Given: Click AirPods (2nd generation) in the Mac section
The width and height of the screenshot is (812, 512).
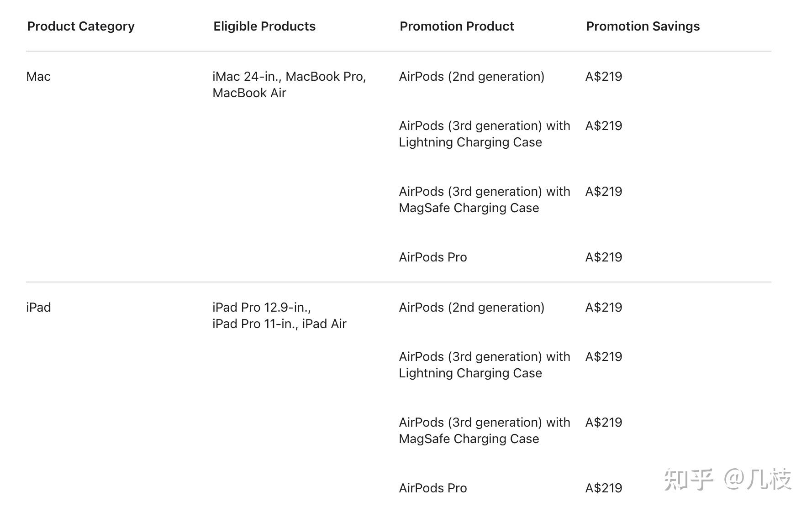Looking at the screenshot, I should click(471, 77).
